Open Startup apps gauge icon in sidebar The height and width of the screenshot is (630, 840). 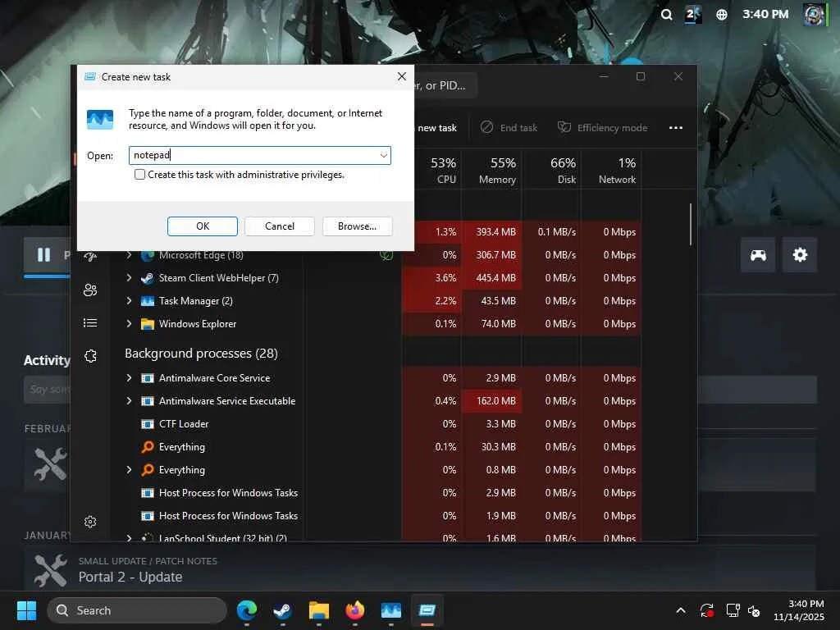pos(90,257)
